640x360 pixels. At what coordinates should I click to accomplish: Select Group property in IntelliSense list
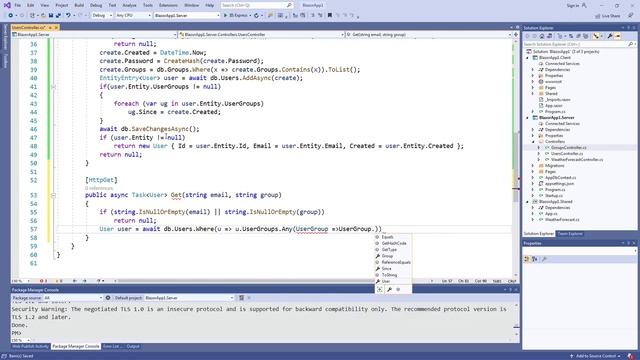387,256
